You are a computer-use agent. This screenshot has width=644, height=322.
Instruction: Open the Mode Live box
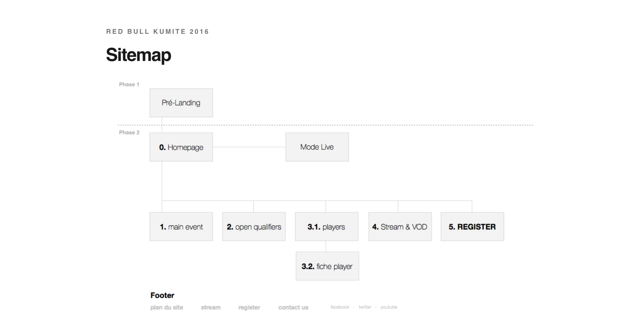tap(317, 147)
